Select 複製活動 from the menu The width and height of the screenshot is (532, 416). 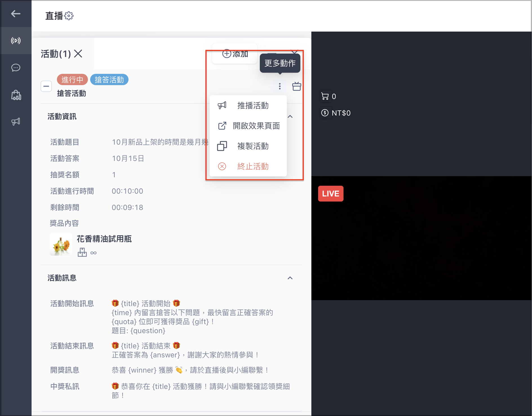pyautogui.click(x=248, y=146)
